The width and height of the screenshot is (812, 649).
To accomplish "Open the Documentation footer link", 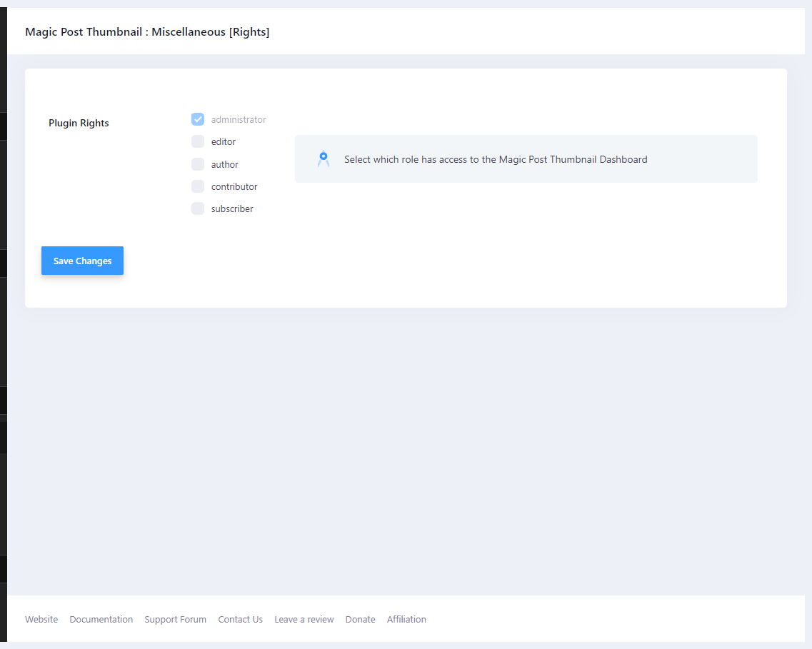I will coord(101,620).
